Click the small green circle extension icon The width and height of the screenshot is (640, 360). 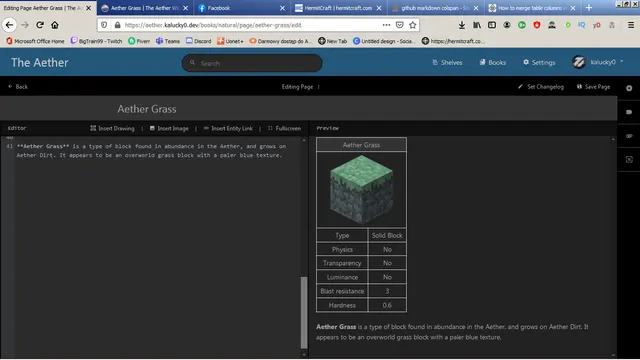click(x=567, y=25)
